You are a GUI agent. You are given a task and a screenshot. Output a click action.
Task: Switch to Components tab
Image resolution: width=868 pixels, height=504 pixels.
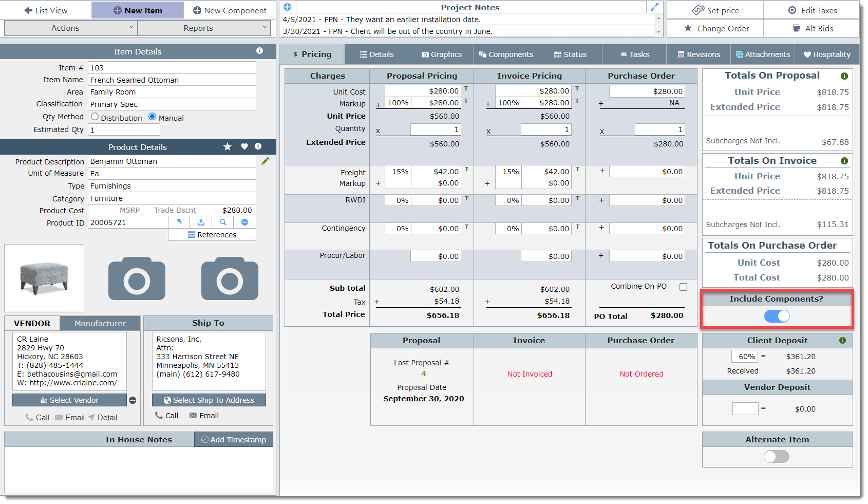pos(506,54)
